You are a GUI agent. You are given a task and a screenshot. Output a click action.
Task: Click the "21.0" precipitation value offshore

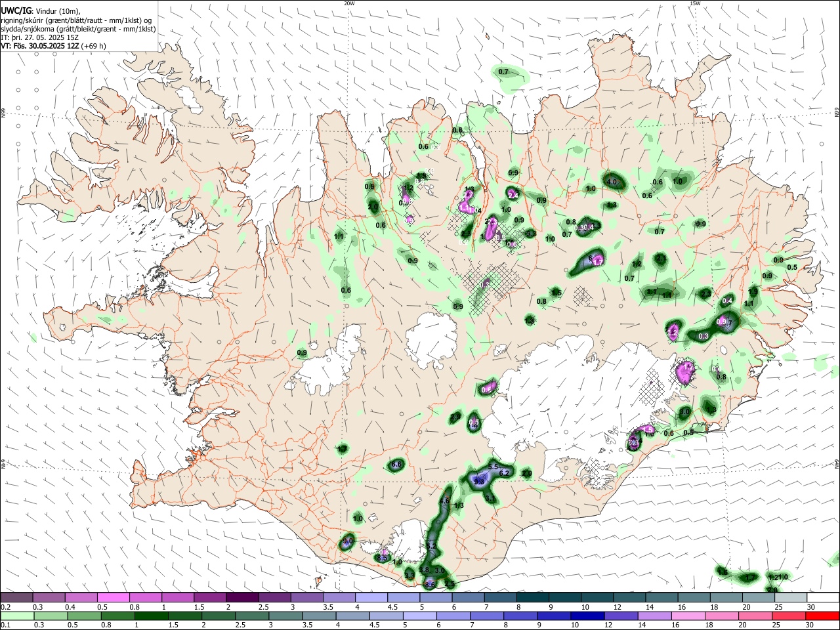point(780,577)
